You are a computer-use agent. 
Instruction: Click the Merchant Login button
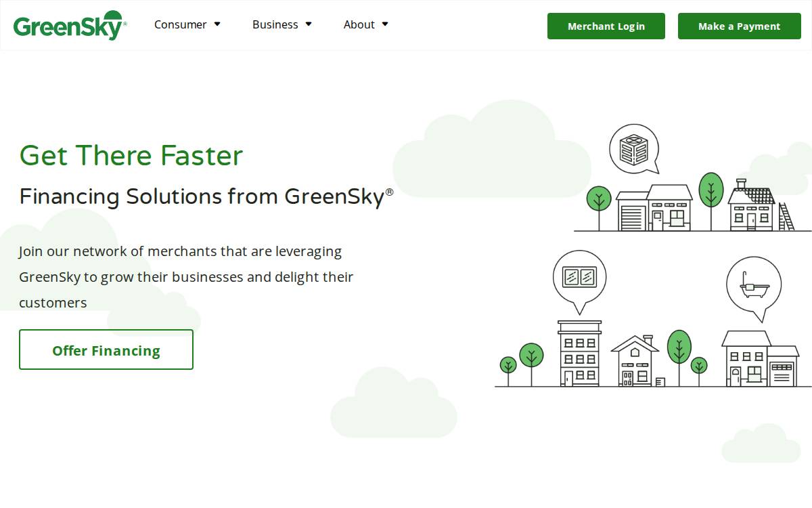(606, 26)
